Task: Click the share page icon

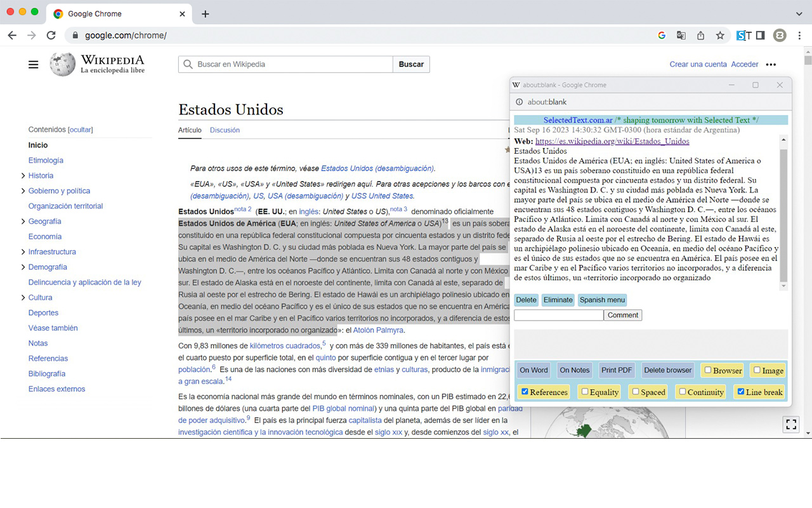Action: pos(701,36)
